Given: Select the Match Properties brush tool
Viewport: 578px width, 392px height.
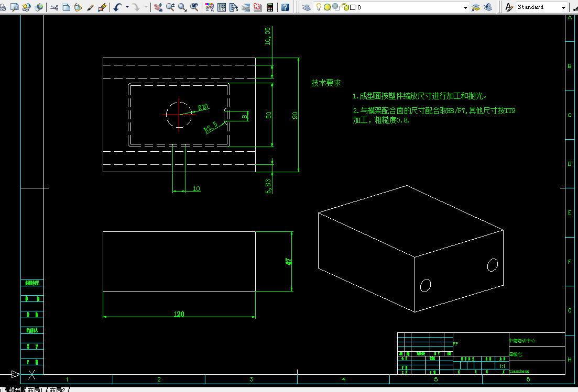Looking at the screenshot, I should 90,7.
